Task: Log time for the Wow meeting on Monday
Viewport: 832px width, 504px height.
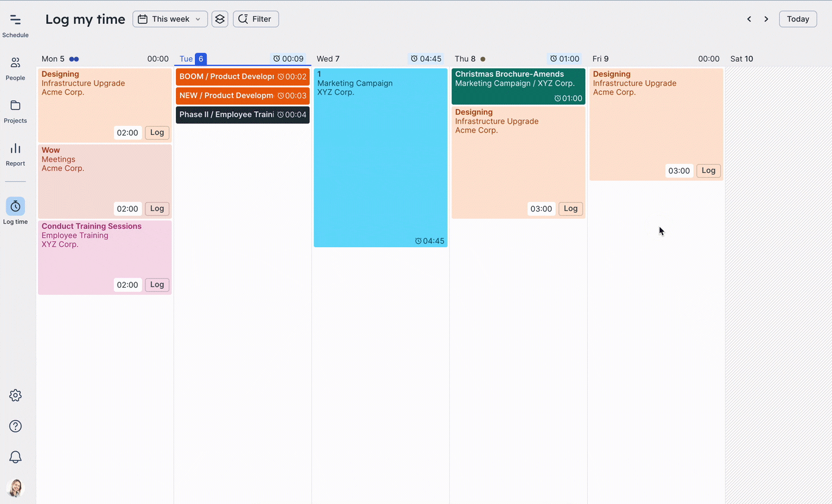Action: click(x=156, y=209)
